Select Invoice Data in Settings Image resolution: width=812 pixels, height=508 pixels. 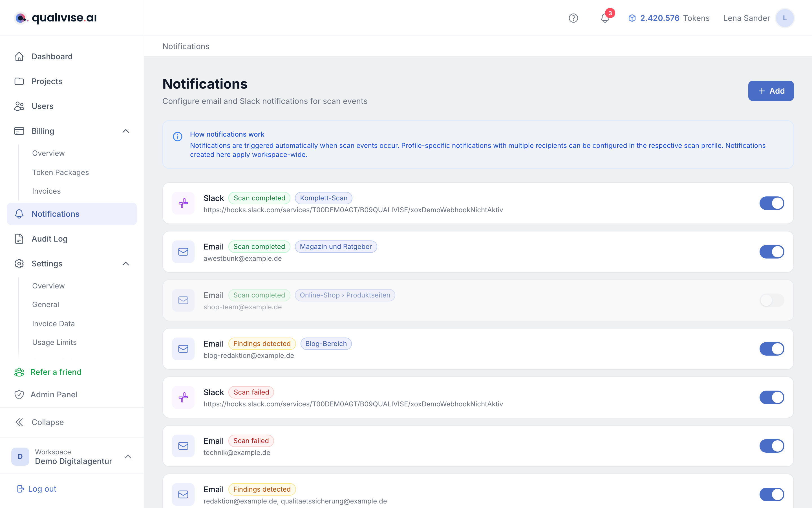53,323
